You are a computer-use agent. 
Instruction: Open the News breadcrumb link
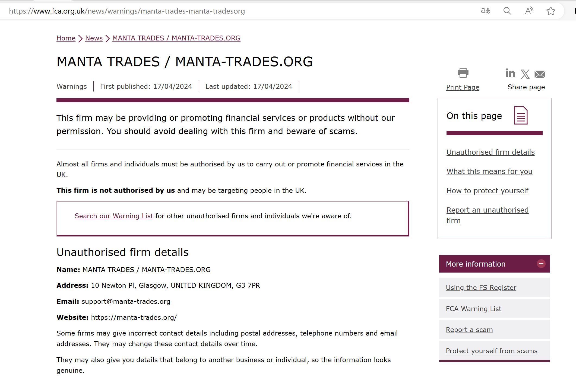pyautogui.click(x=94, y=38)
